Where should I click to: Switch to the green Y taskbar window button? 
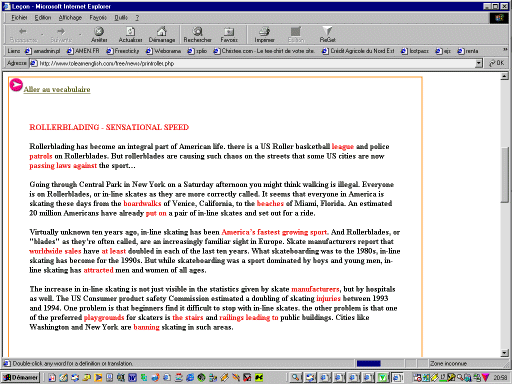(383, 377)
